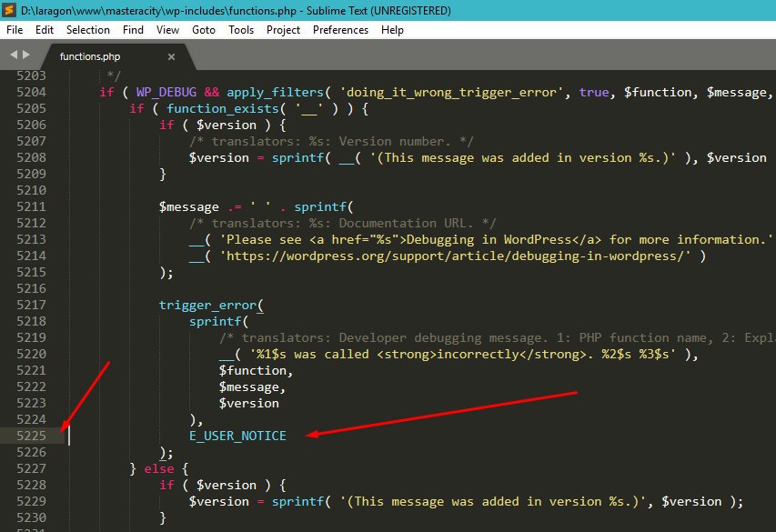Image resolution: width=776 pixels, height=532 pixels.
Task: Click the Sublime Text app icon in title bar
Action: [x=9, y=10]
